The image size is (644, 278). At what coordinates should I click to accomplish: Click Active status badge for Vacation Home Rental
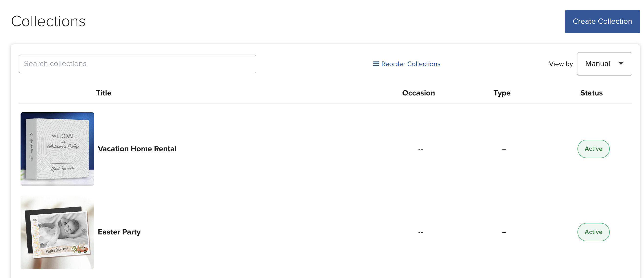point(593,149)
